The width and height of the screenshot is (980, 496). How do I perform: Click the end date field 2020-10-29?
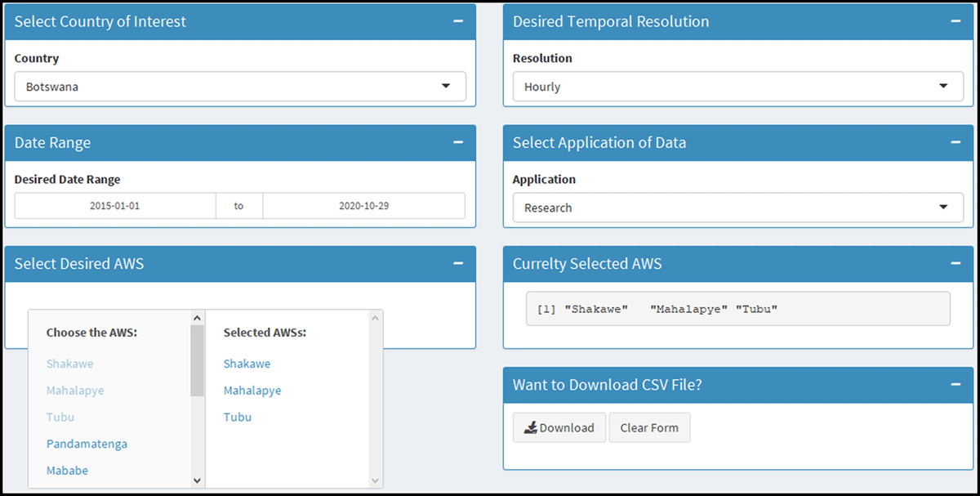[x=363, y=206]
